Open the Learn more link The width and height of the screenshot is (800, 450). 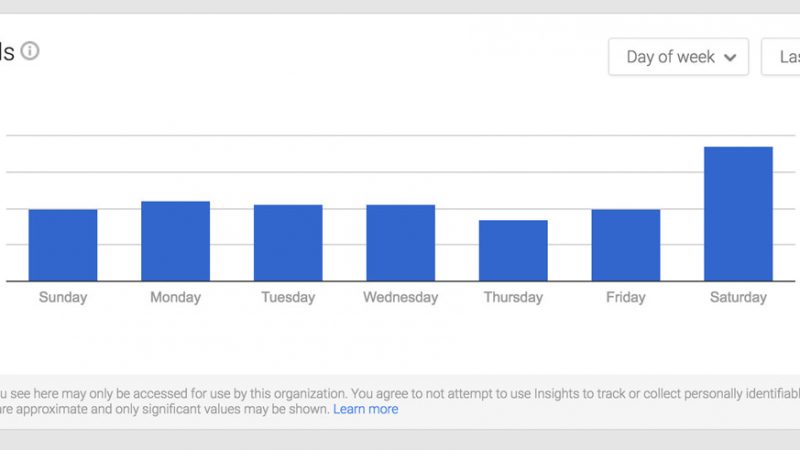pyautogui.click(x=365, y=409)
